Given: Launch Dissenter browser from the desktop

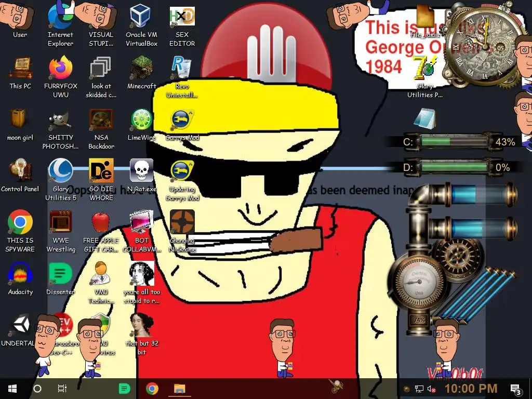Looking at the screenshot, I should click(x=60, y=279).
